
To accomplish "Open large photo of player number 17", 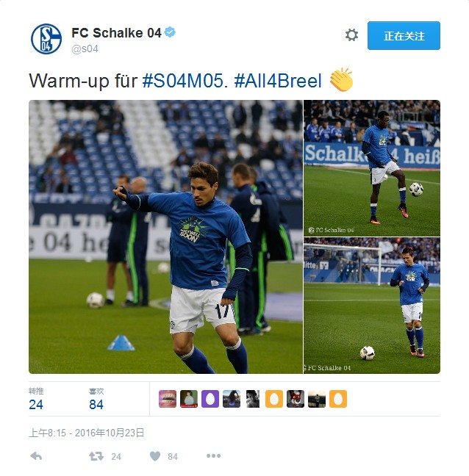I will tap(165, 237).
